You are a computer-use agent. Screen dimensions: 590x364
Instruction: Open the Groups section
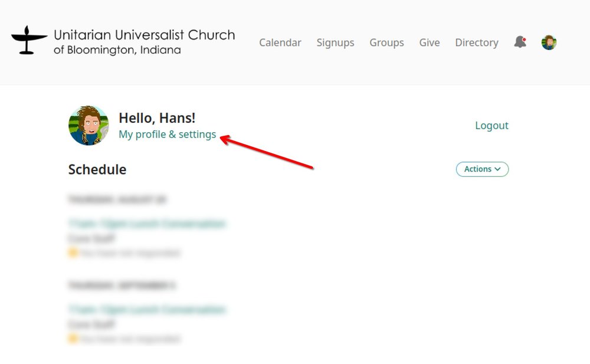point(386,43)
